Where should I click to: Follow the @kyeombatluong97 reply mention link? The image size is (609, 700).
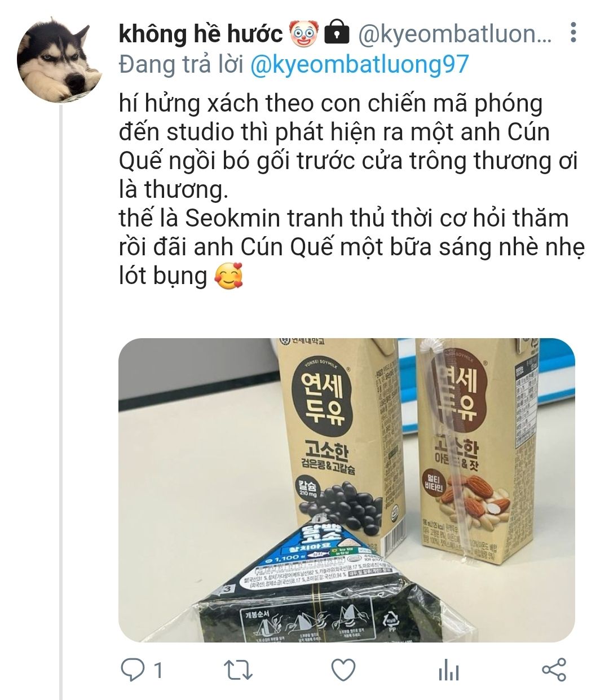(x=359, y=64)
